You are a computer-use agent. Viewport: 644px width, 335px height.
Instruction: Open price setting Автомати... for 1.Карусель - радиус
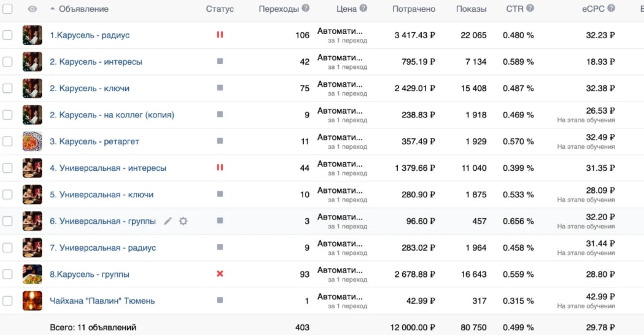tap(340, 31)
